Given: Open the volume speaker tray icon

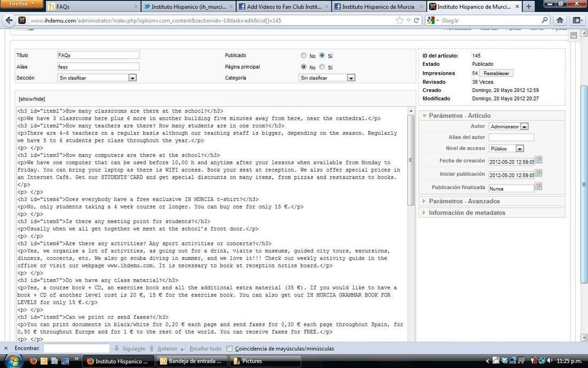Looking at the screenshot, I should point(550,361).
